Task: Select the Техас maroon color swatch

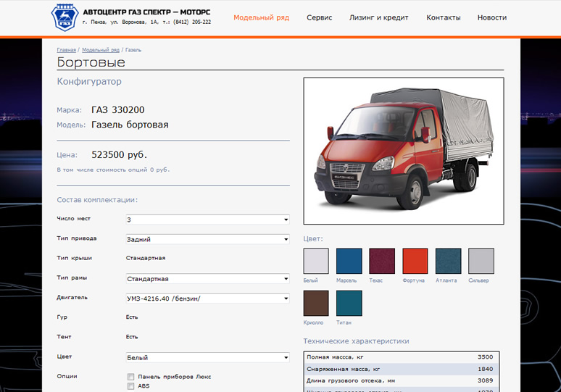Action: (x=382, y=261)
